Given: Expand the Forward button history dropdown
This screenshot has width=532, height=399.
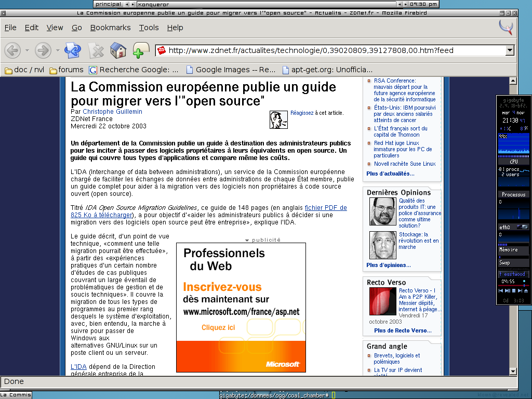Looking at the screenshot, I should tap(58, 50).
